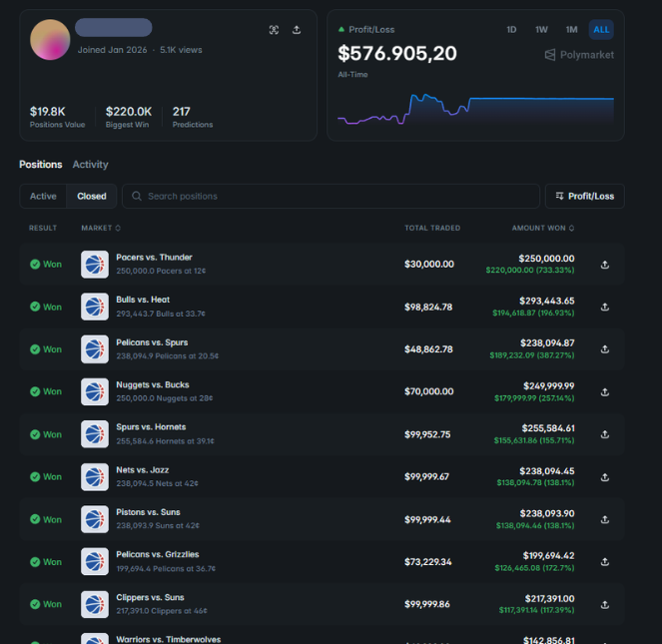Screen dimensions: 662x644
Task: Open the Clippers vs. Suns market
Action: 150,597
